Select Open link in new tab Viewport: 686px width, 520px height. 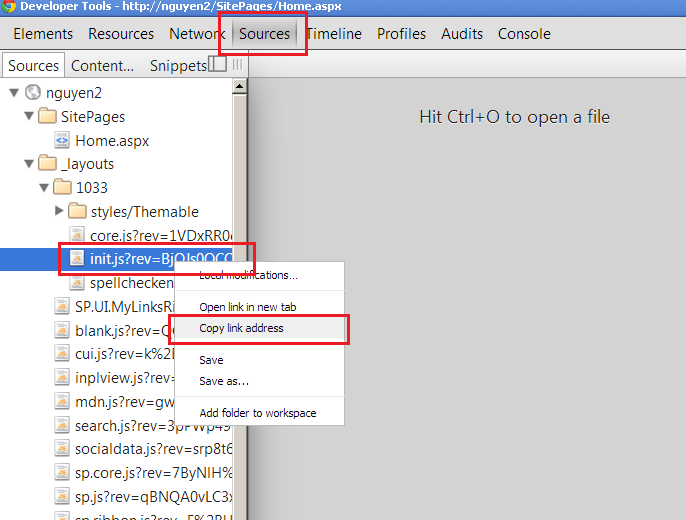[x=247, y=307]
